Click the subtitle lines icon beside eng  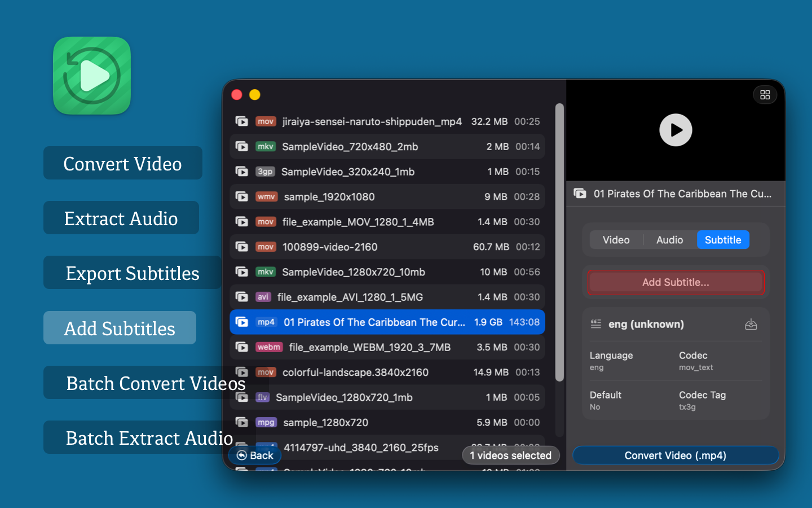point(596,324)
